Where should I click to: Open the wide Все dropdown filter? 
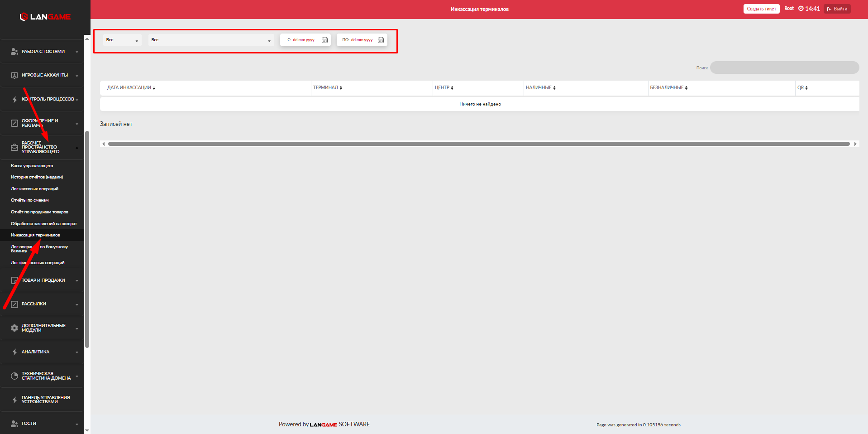211,40
